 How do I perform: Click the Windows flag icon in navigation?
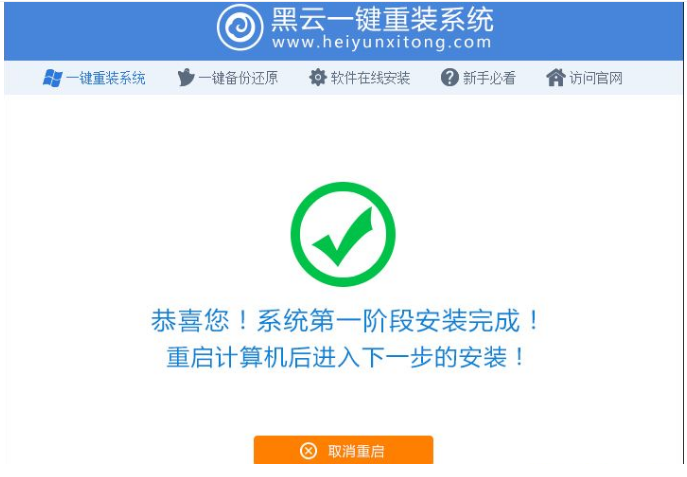coord(53,78)
